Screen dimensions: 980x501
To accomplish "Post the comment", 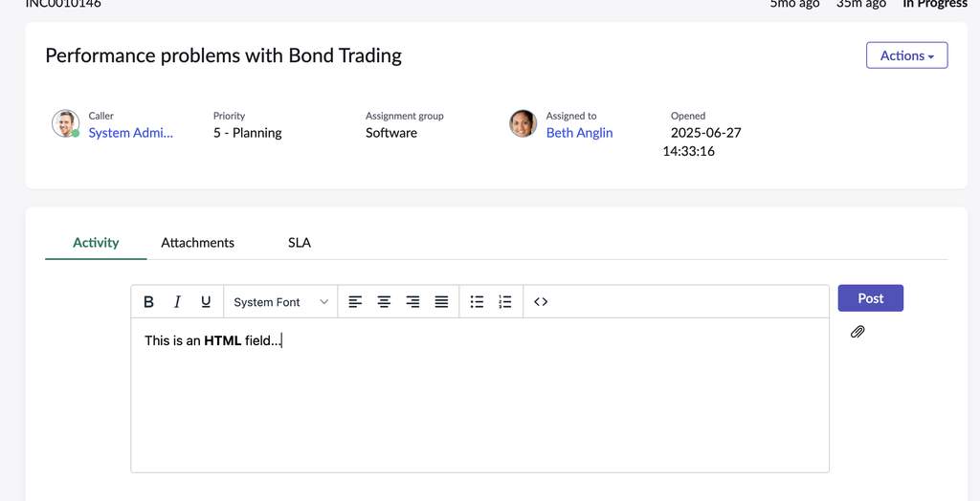I will pos(871,298).
